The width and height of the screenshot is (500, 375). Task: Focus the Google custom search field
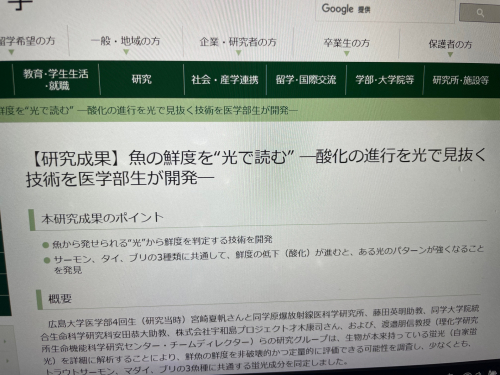pyautogui.click(x=385, y=10)
